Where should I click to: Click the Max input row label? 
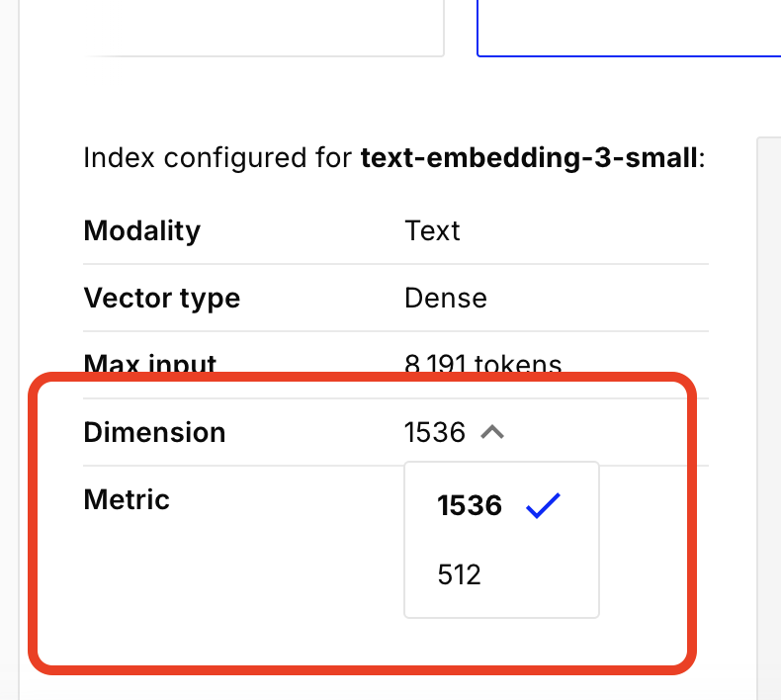pyautogui.click(x=149, y=364)
